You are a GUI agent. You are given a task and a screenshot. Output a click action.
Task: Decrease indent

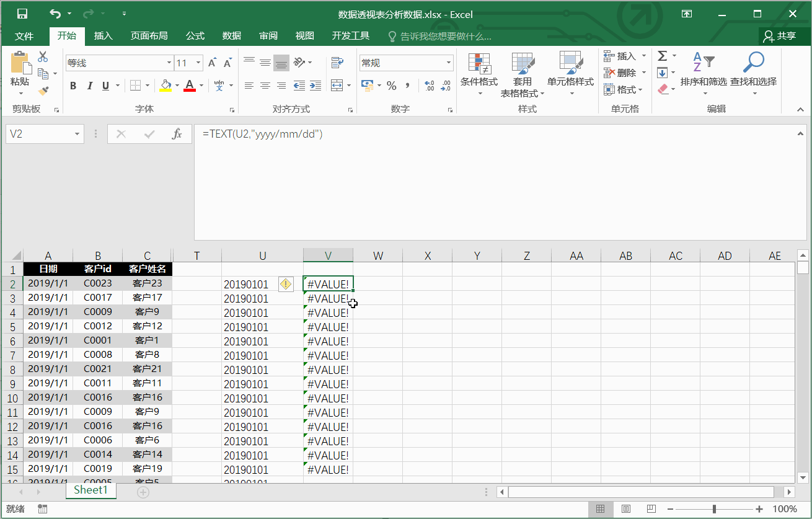click(299, 86)
